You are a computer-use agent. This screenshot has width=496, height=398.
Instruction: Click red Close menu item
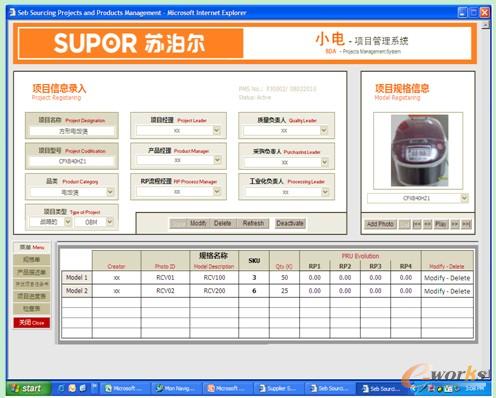(32, 323)
